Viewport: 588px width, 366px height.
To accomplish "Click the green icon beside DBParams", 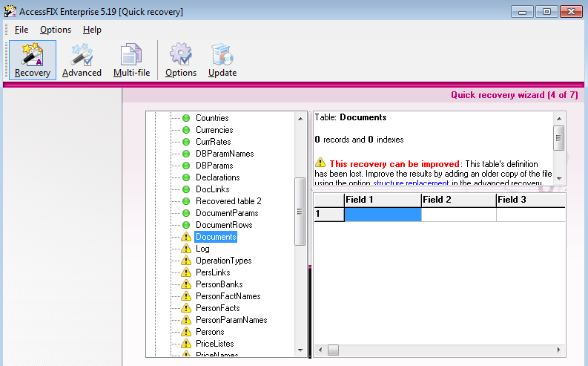I will [x=186, y=166].
